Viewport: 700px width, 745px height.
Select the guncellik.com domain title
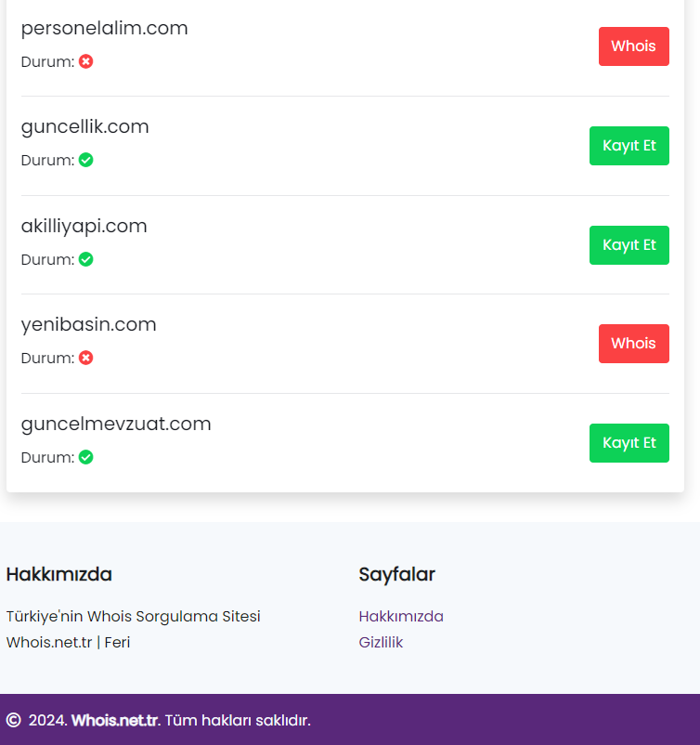click(85, 127)
